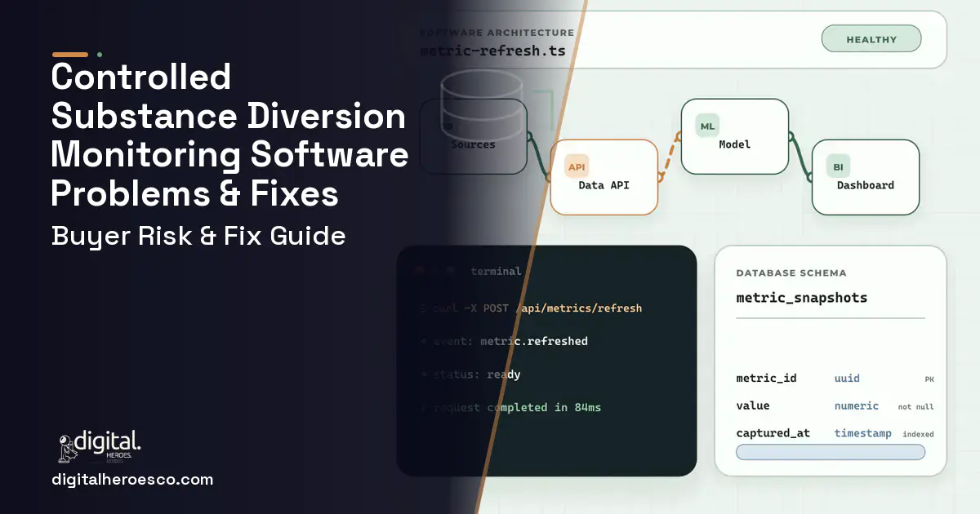The image size is (980, 514).
Task: Click the Buyer Risk & Fix Guide subtitle
Action: [x=198, y=236]
